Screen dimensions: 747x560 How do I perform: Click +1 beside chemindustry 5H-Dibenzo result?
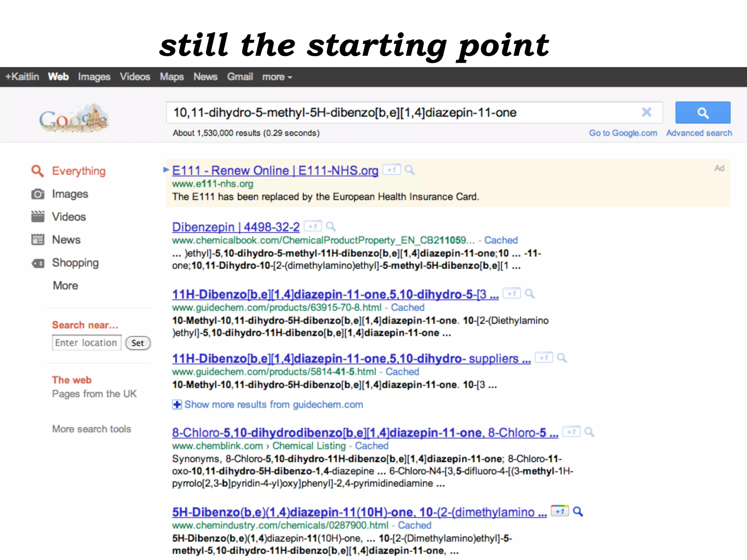[x=560, y=511]
